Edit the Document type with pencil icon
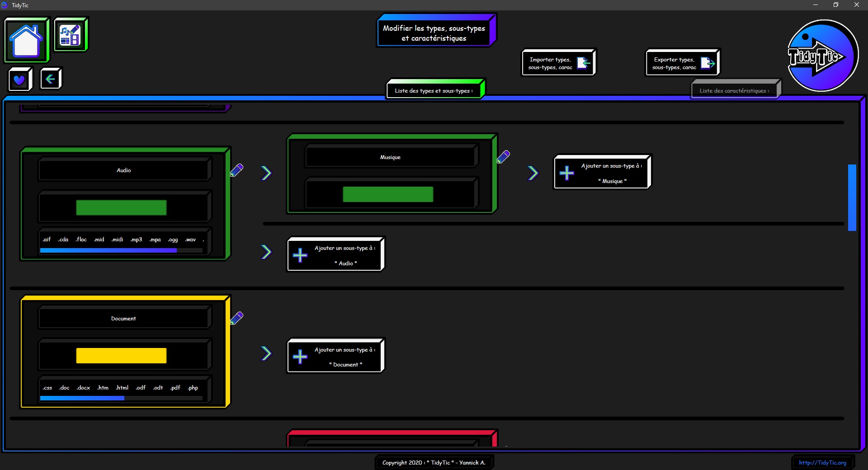The image size is (868, 470). tap(236, 318)
